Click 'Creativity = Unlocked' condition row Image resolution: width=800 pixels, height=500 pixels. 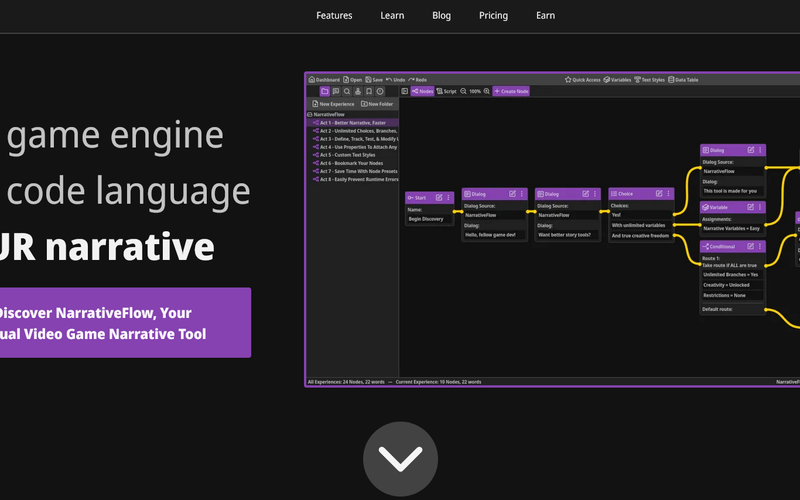pyautogui.click(x=733, y=285)
